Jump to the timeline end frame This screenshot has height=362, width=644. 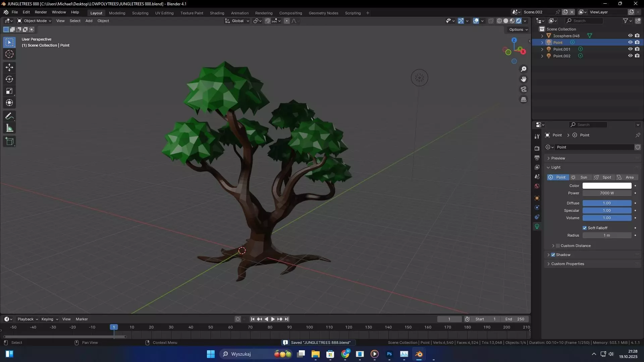click(286, 319)
